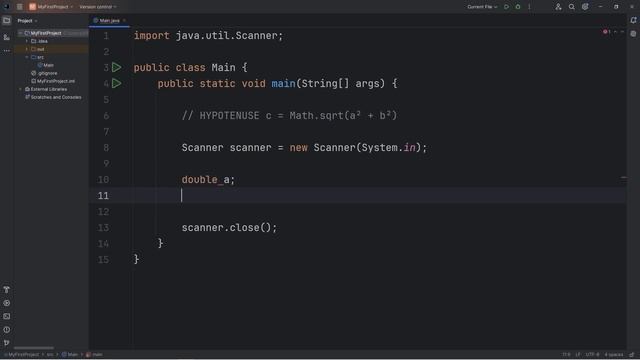Go to previous highlighted error arrow
The width and height of the screenshot is (640, 360).
pyautogui.click(x=616, y=32)
